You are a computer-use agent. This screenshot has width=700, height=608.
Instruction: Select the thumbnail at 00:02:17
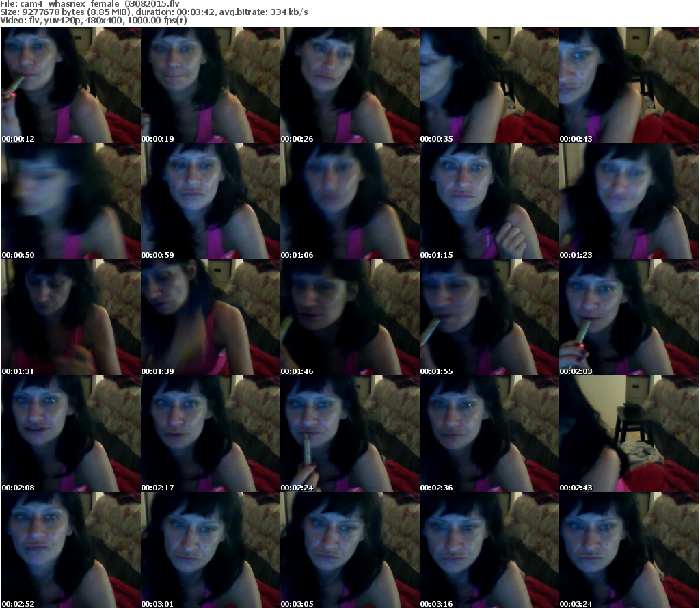pyautogui.click(x=211, y=434)
